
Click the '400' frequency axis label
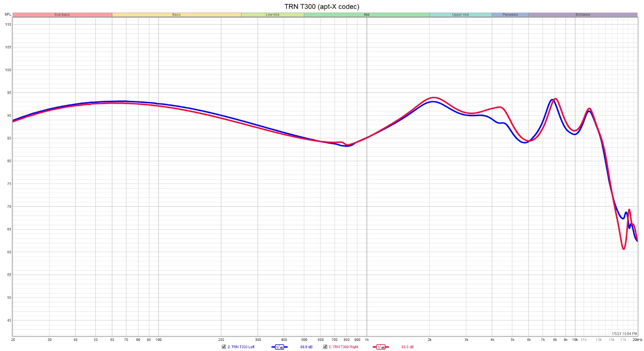pos(284,340)
